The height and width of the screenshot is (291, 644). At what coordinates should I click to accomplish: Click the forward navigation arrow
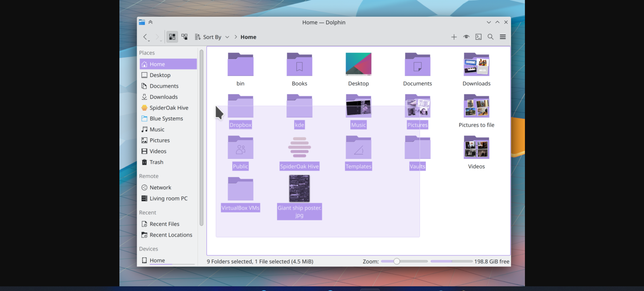[157, 37]
